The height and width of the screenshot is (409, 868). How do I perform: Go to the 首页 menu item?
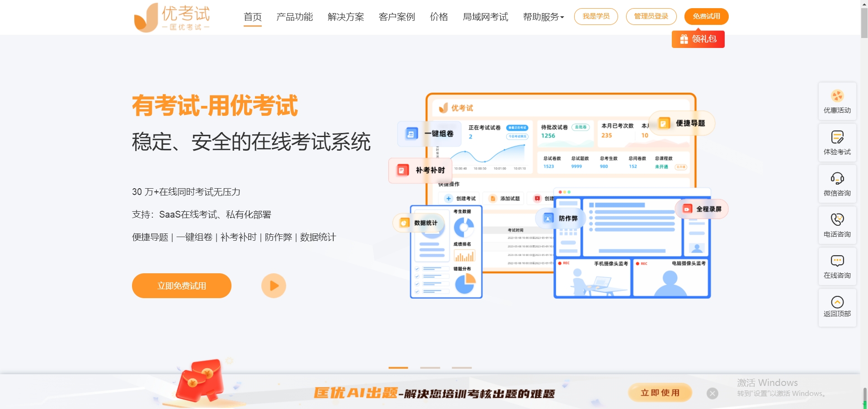pyautogui.click(x=253, y=17)
